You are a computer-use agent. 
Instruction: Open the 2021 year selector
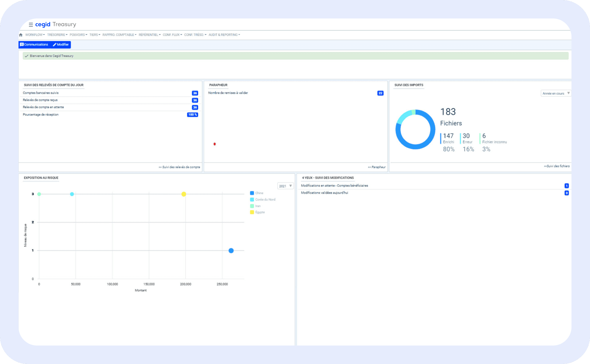click(285, 186)
